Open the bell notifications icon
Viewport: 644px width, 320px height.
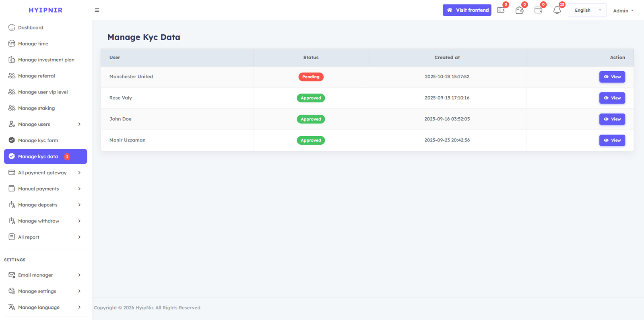click(x=557, y=10)
